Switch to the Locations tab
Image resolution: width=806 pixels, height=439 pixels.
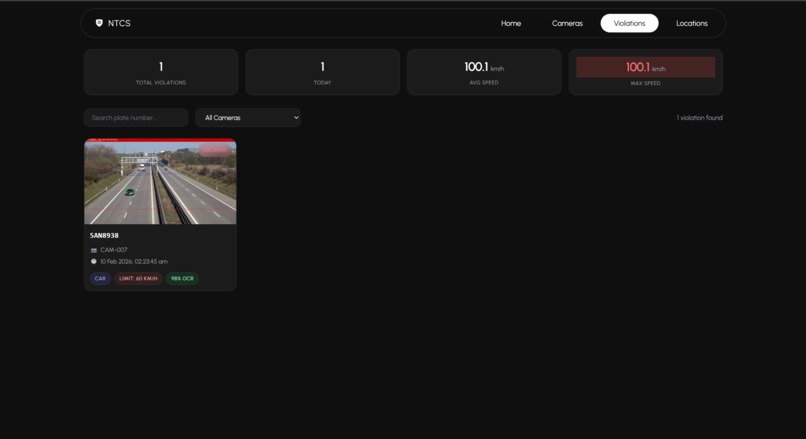click(691, 23)
